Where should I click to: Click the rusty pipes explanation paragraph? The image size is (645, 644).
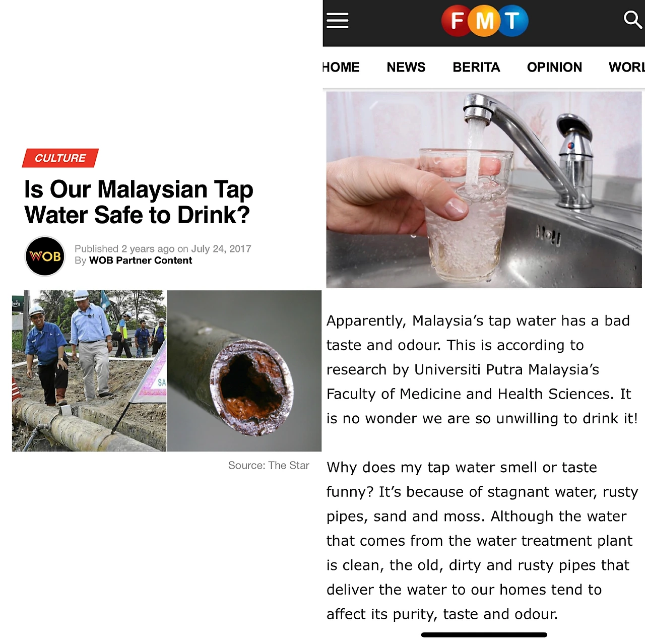point(482,541)
